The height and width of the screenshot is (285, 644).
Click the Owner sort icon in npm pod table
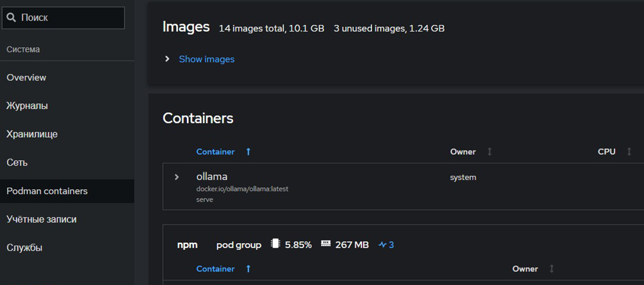pos(552,269)
